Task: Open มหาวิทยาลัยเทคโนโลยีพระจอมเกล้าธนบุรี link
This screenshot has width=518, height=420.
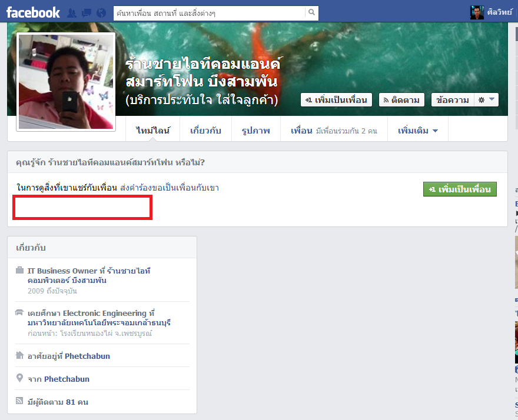Action: pyautogui.click(x=99, y=322)
